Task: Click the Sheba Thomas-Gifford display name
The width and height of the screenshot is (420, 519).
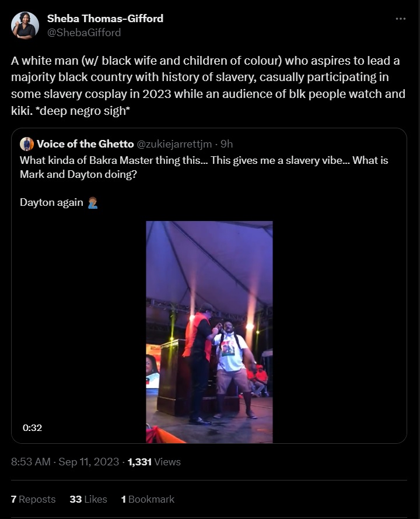Action: point(106,19)
